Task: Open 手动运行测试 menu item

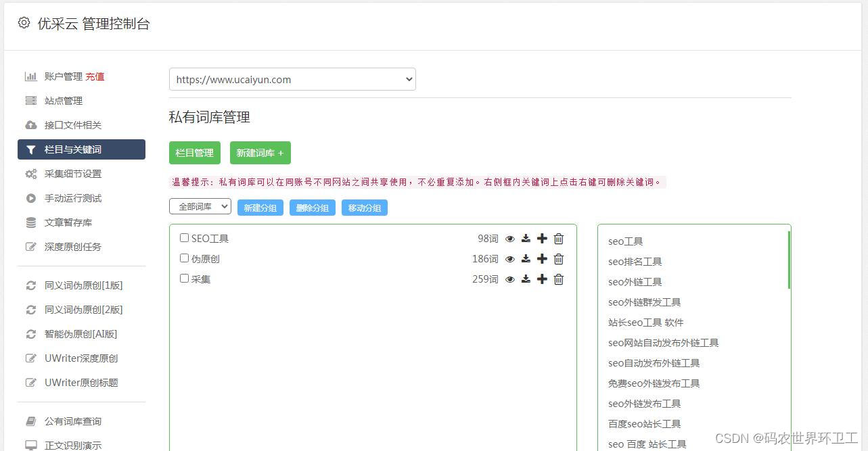Action: pos(73,198)
